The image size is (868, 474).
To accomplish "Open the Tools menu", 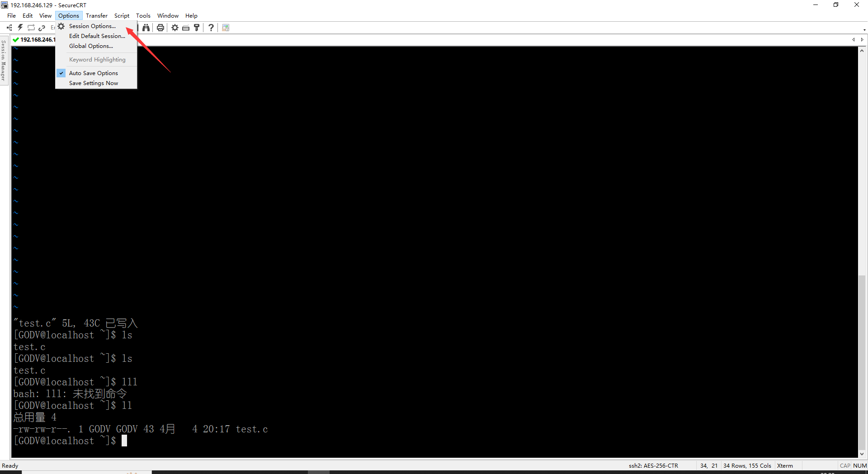I will click(143, 15).
